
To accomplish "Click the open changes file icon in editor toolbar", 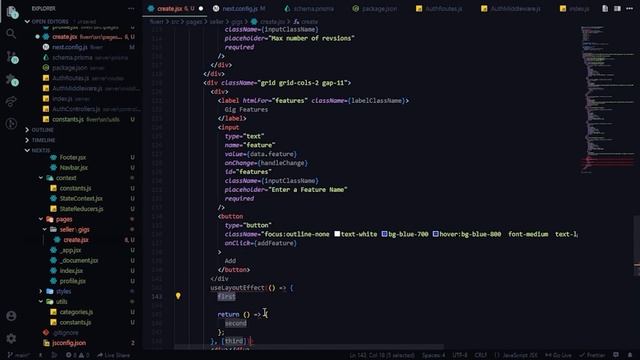I will coord(605,9).
